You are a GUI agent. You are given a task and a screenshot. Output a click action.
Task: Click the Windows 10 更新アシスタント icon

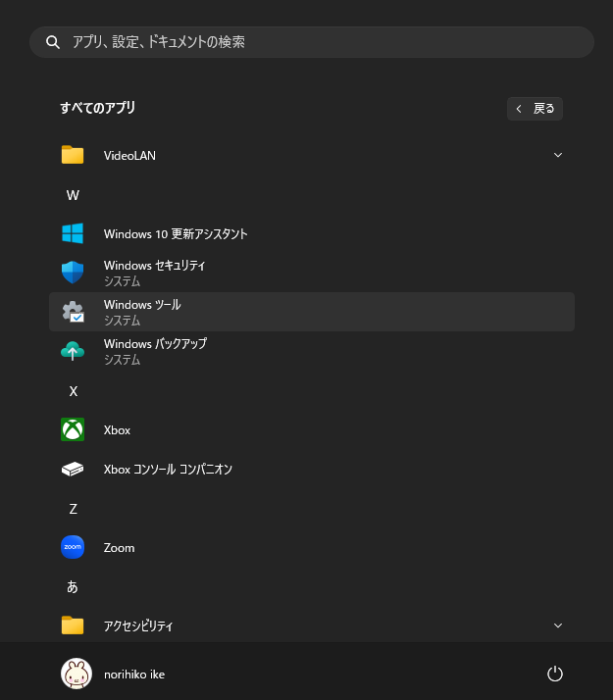coord(73,233)
